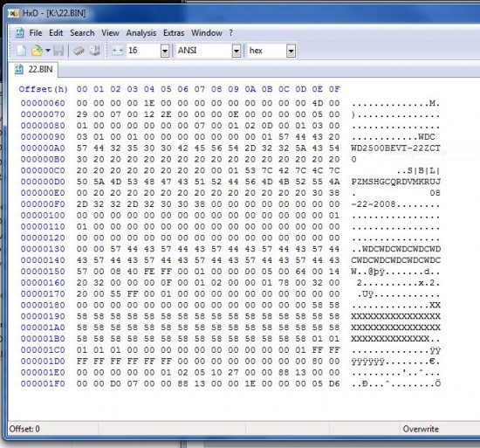480x448 pixels.
Task: Click offset row 00000130
Action: point(43,249)
